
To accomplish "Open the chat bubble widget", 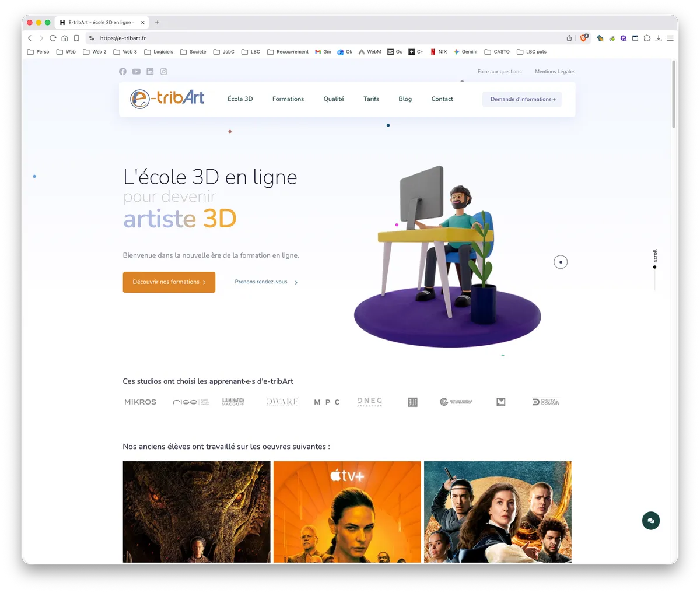I will coord(651,521).
